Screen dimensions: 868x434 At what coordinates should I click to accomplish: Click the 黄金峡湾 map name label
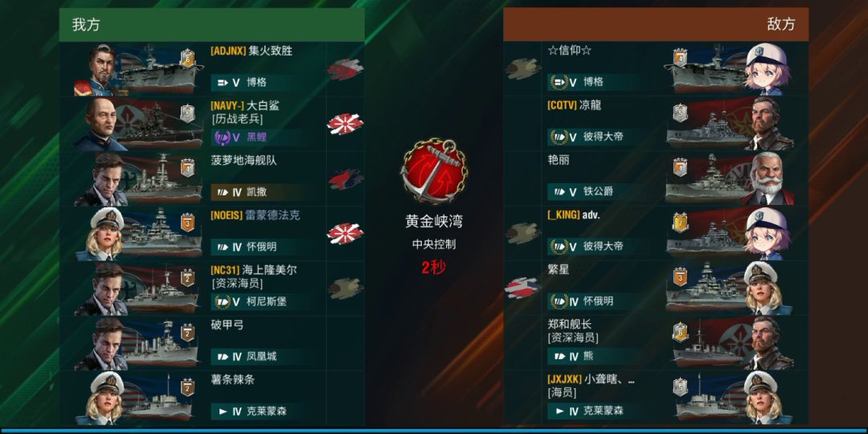click(x=433, y=222)
